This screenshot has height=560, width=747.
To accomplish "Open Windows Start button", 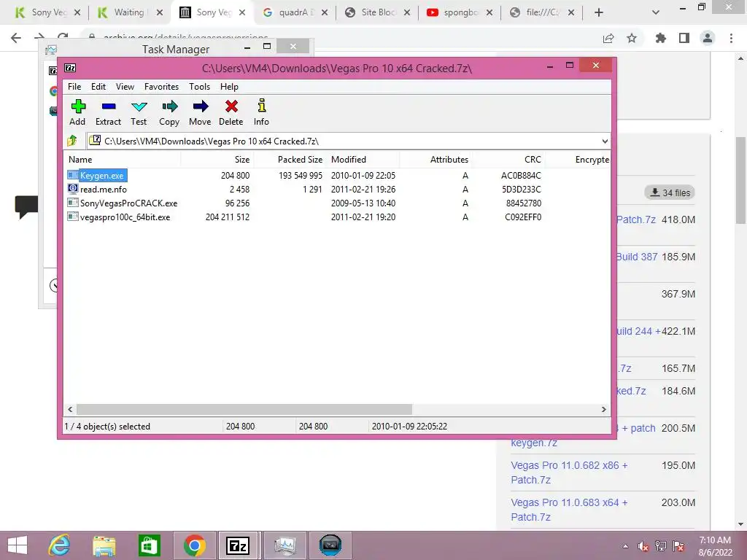I will click(18, 545).
